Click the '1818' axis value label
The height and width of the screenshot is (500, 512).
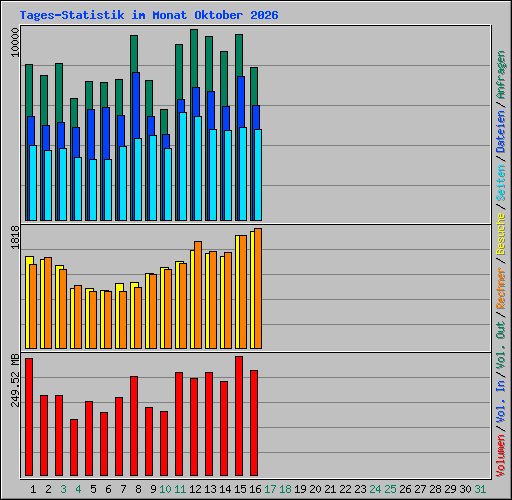point(15,237)
